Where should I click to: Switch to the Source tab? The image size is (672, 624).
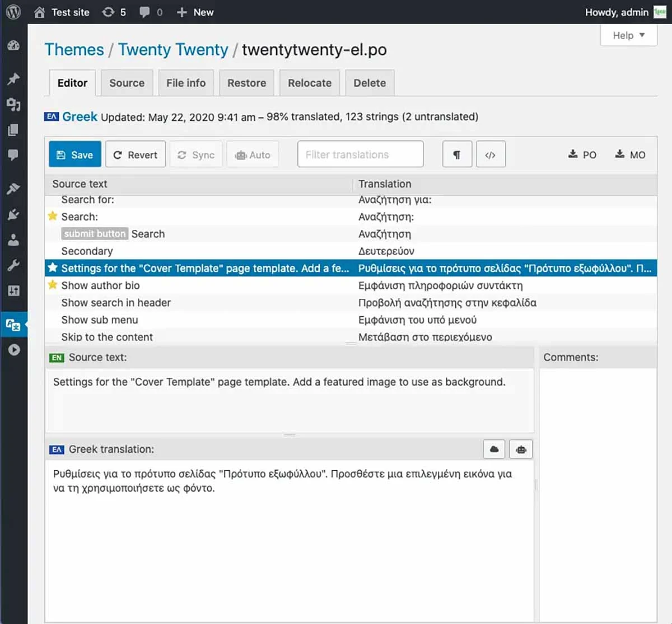click(127, 83)
